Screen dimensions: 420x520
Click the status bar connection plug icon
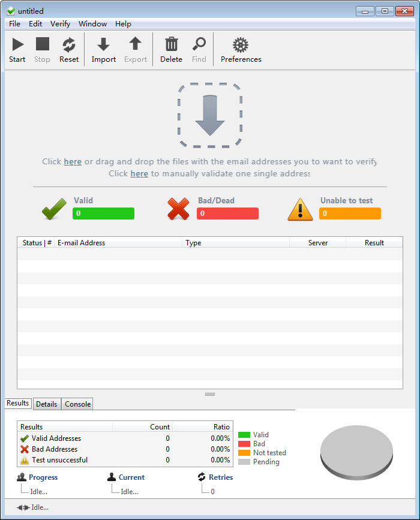tap(23, 507)
